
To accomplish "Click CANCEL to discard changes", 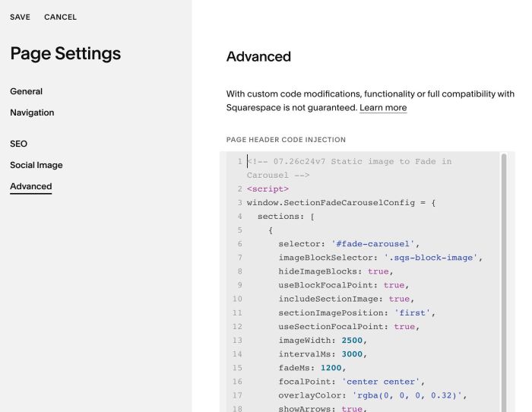I will click(60, 17).
